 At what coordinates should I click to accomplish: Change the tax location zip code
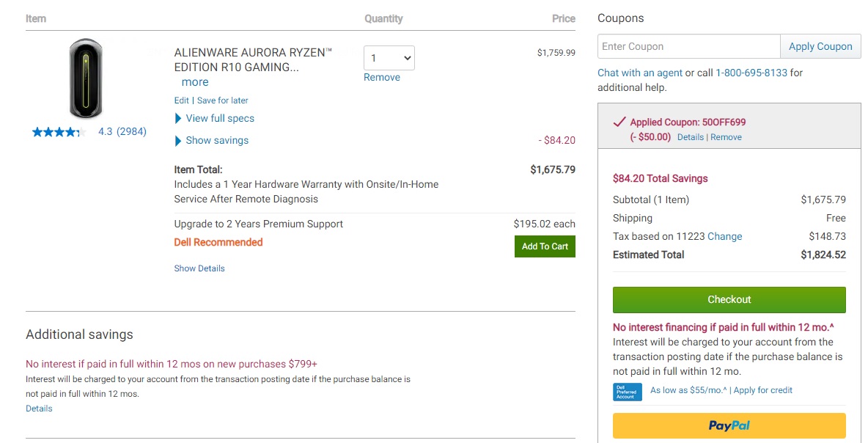click(727, 236)
